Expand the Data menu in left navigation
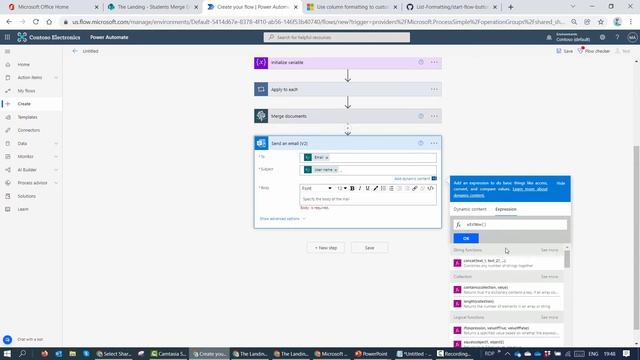Viewport: 640px width, 360px height. [x=56, y=143]
